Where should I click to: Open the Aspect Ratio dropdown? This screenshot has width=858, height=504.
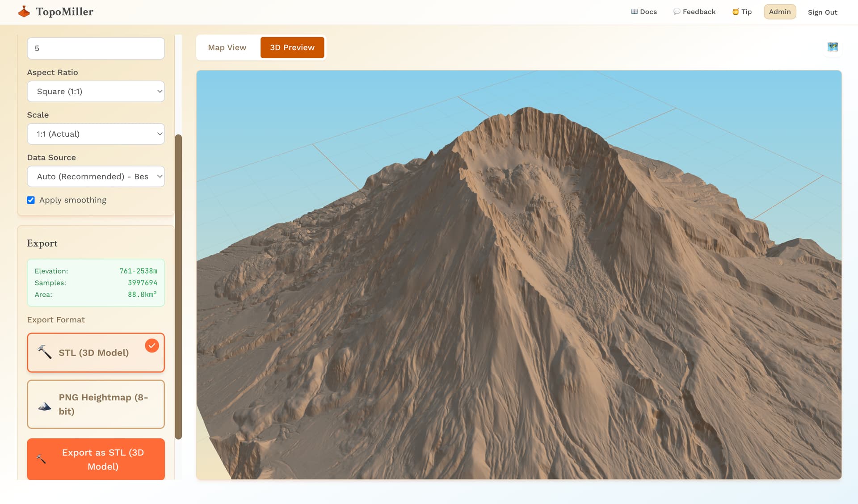tap(96, 92)
